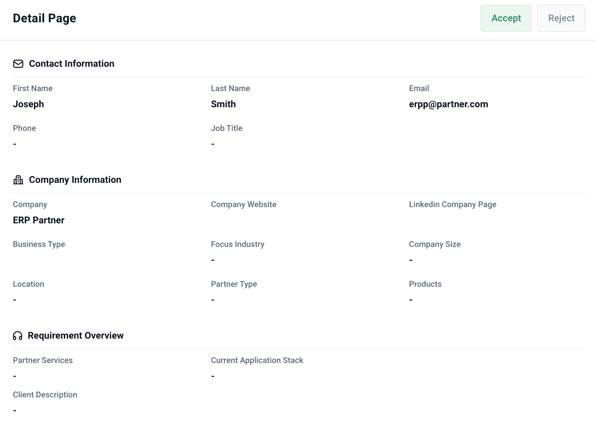Click the envelope icon beside Contact Information

[18, 64]
